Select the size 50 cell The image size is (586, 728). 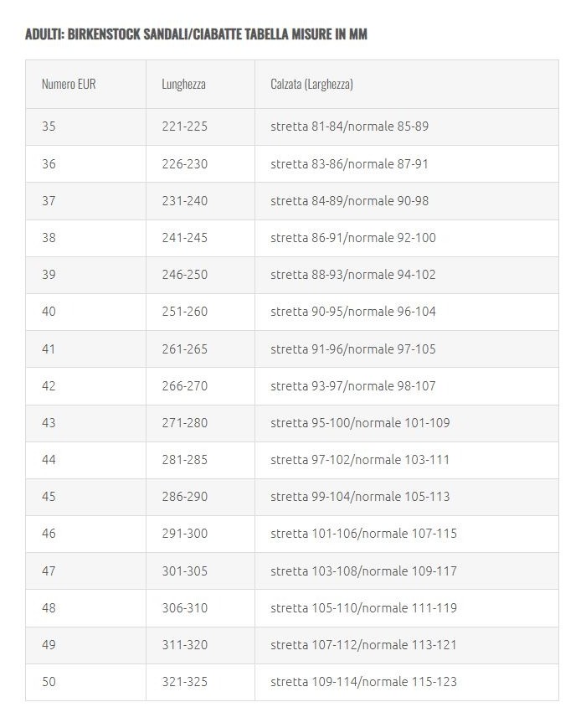tap(49, 681)
